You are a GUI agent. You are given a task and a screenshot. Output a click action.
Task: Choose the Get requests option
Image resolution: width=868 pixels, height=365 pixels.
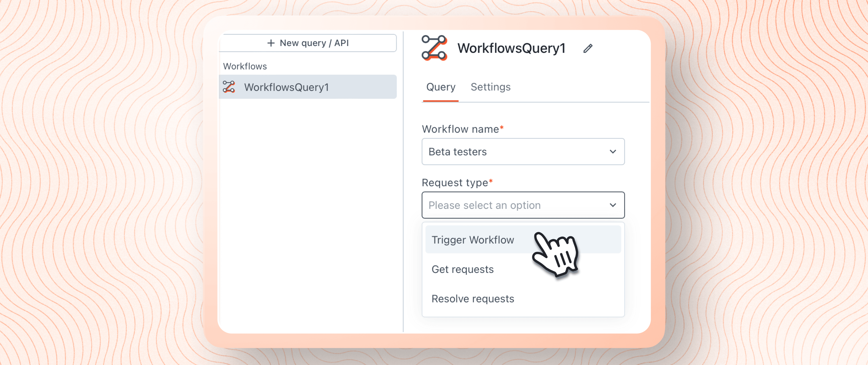tap(462, 269)
